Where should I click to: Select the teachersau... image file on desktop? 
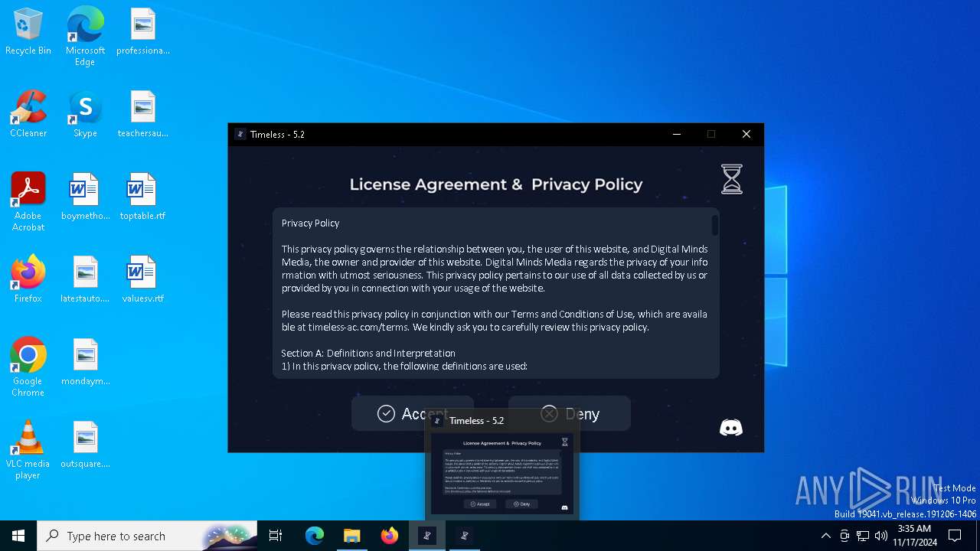[143, 115]
